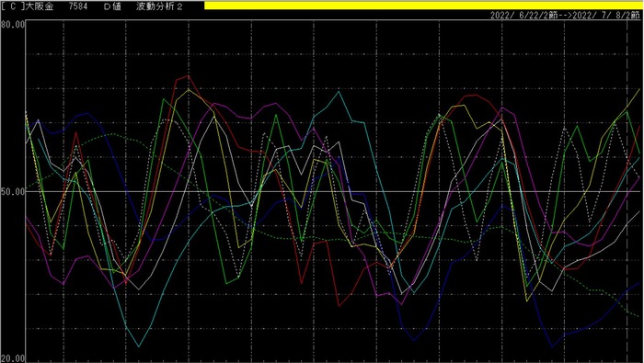Click the '大阪金' symbol name in header

pos(40,6)
